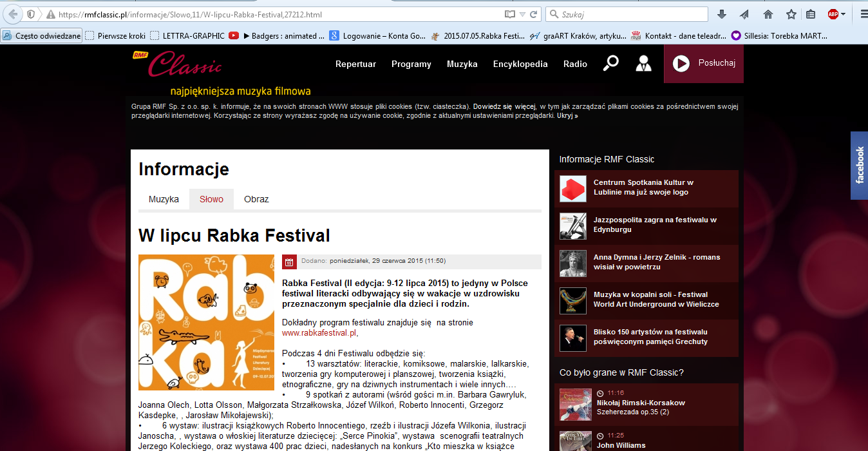Image resolution: width=868 pixels, height=451 pixels.
Task: Select the Słowo tab
Action: [x=211, y=199]
